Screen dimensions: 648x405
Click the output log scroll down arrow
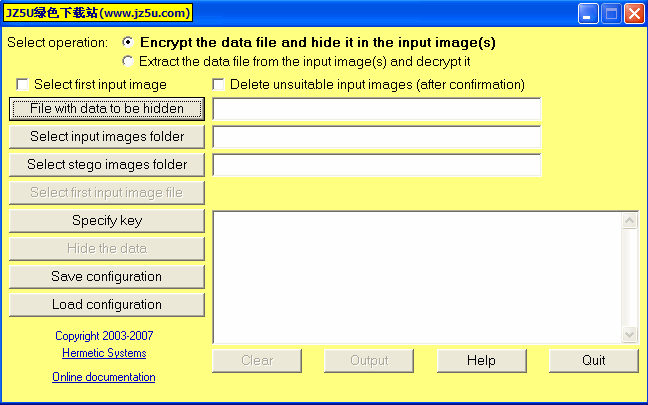click(x=629, y=334)
